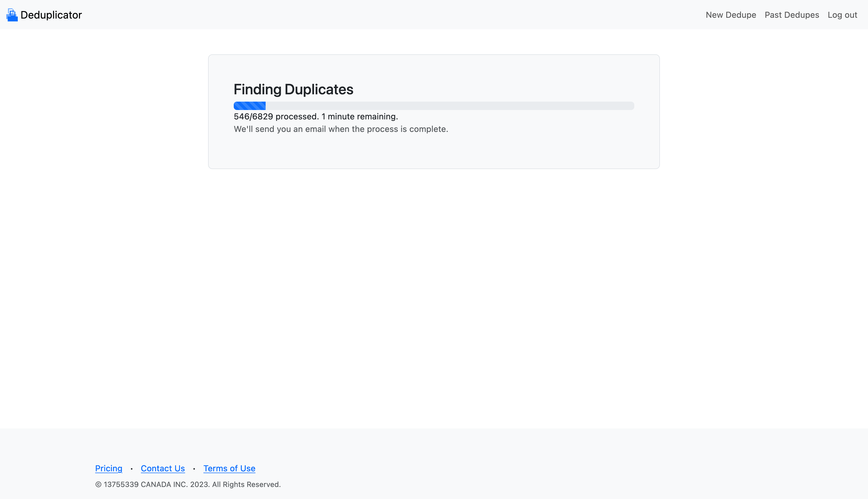
Task: Click the copyright symbol in the footer
Action: [x=98, y=484]
